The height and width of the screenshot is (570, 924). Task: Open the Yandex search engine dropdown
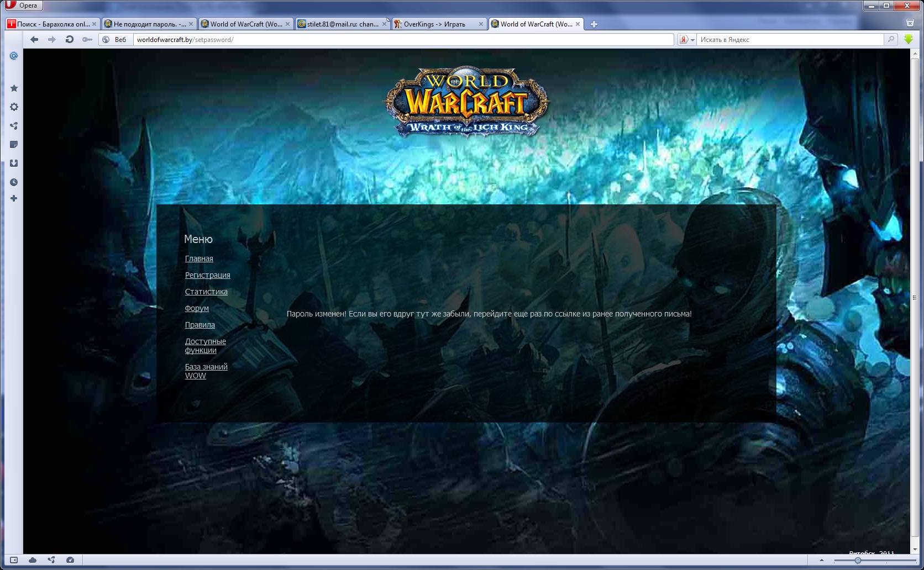[687, 40]
